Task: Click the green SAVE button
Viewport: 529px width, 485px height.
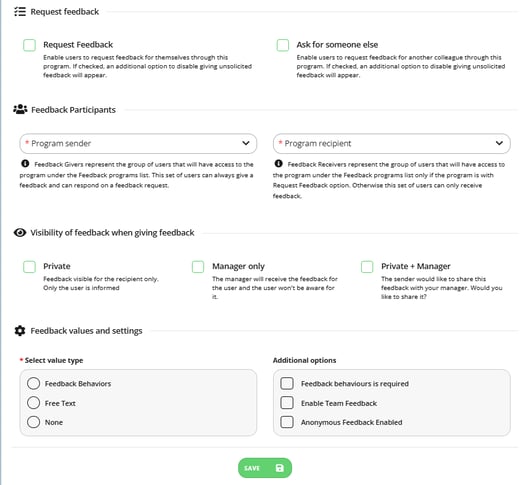Action: 265,468
